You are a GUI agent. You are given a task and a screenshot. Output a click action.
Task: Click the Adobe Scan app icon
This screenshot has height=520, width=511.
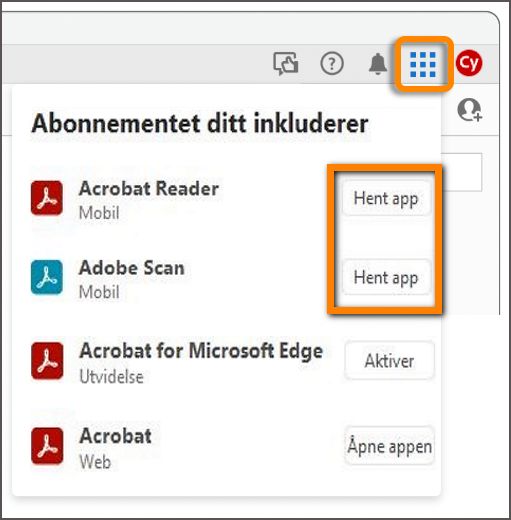[x=47, y=277]
